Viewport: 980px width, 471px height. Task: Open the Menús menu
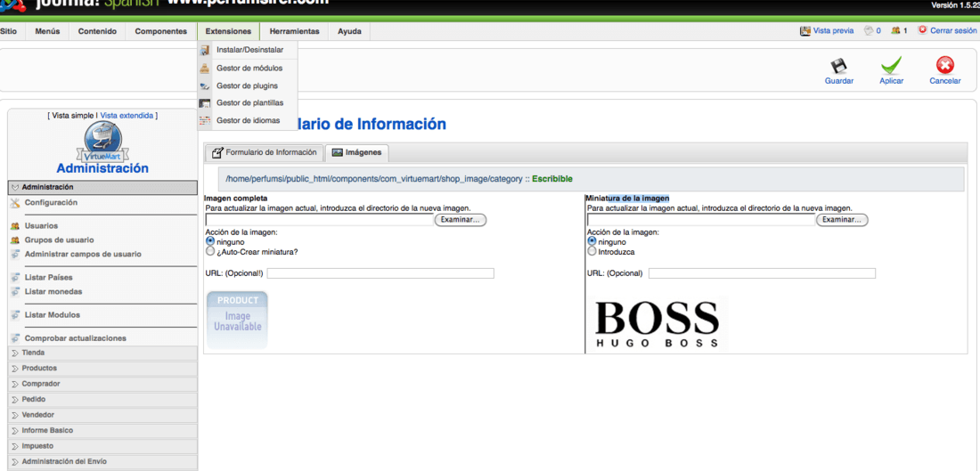click(47, 31)
